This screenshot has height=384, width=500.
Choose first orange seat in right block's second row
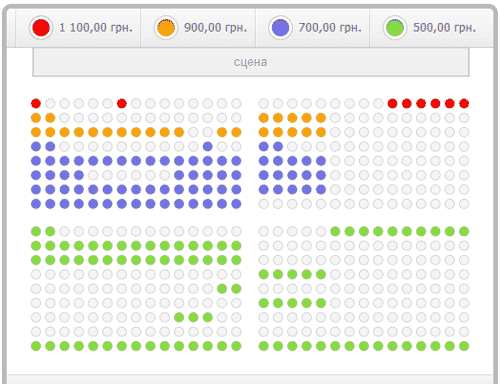264,118
